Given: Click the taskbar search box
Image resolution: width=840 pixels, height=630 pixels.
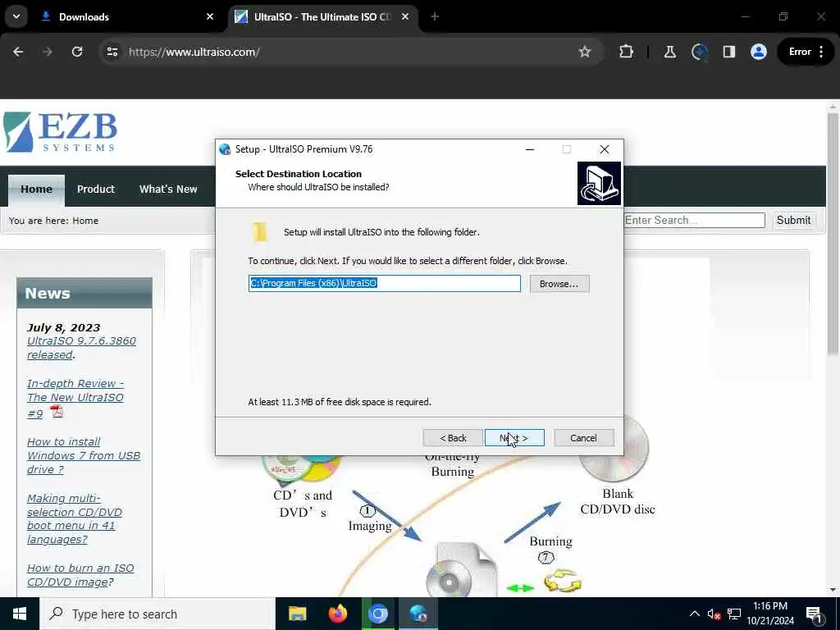Looking at the screenshot, I should (157, 614).
